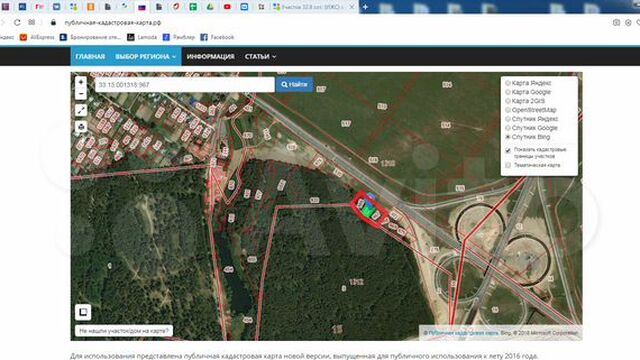640x360 pixels.
Task: Click Не нашли участок/дом на карте button
Action: coord(124,331)
